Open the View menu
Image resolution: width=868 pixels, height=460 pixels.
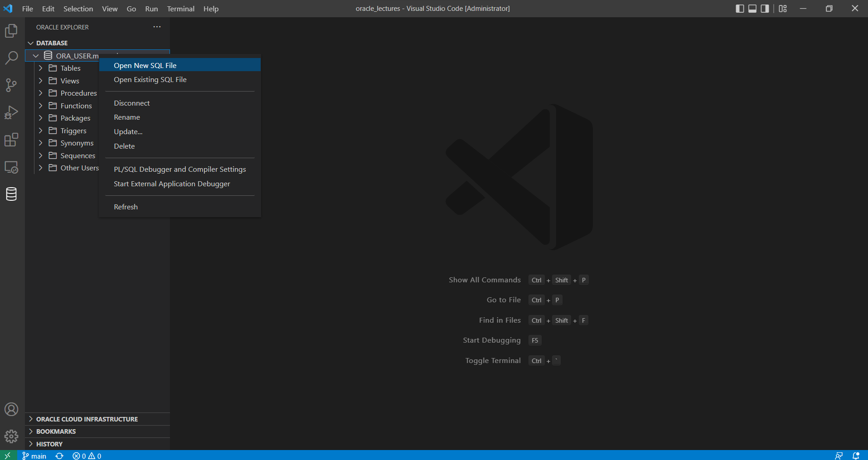110,9
